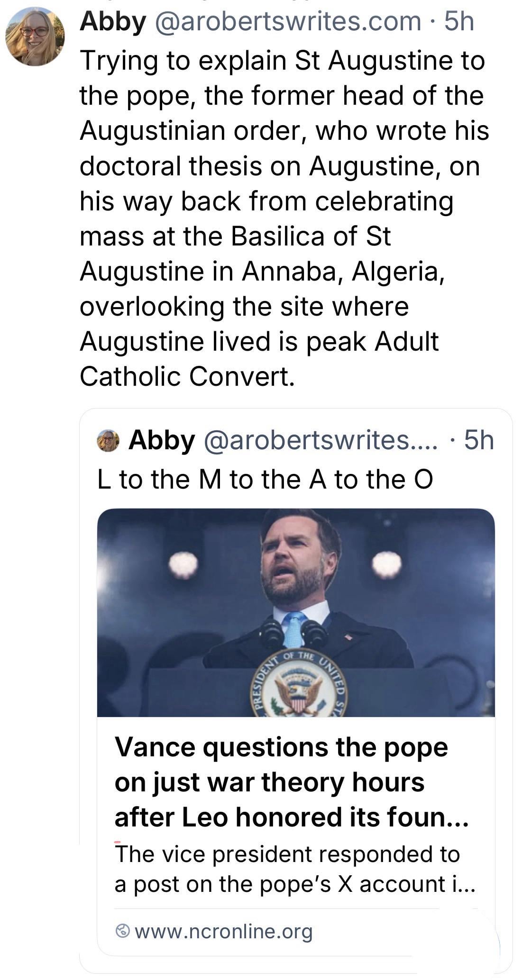Image resolution: width=522 pixels, height=980 pixels.
Task: Click the snippet 'The vice president responded to'
Action: [287, 854]
